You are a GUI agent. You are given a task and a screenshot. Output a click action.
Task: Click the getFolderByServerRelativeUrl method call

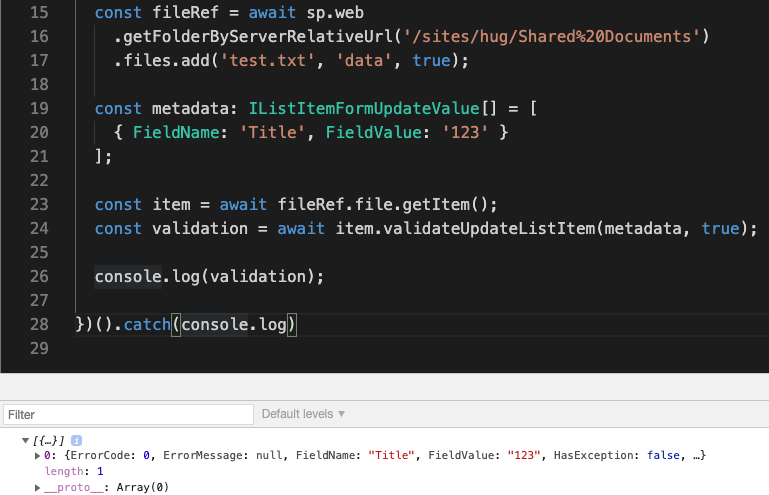(x=258, y=37)
